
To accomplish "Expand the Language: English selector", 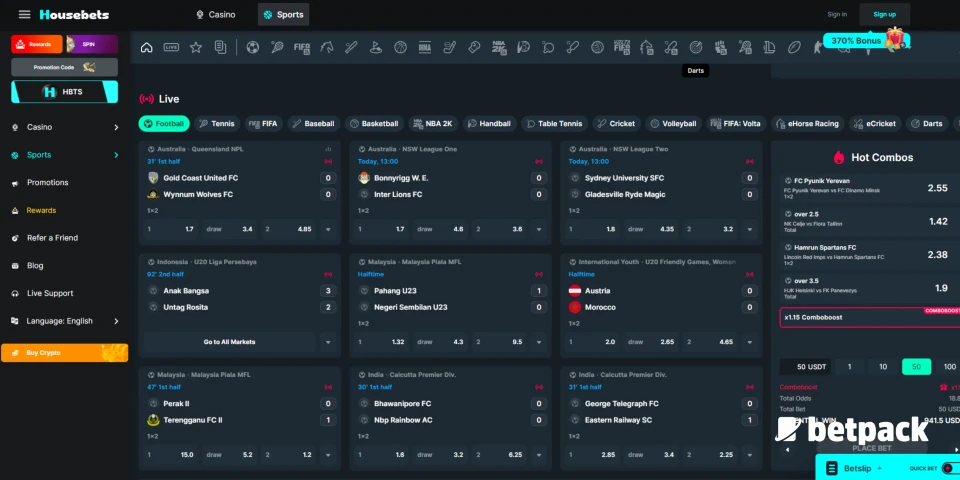I will [65, 321].
